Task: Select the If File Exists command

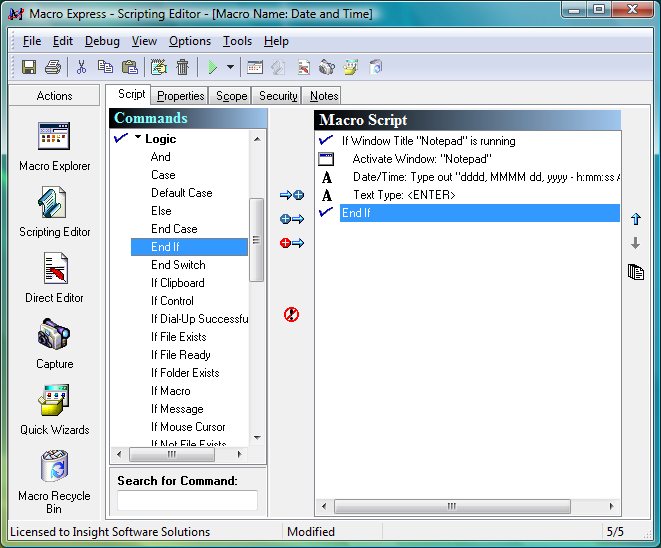Action: [x=179, y=337]
